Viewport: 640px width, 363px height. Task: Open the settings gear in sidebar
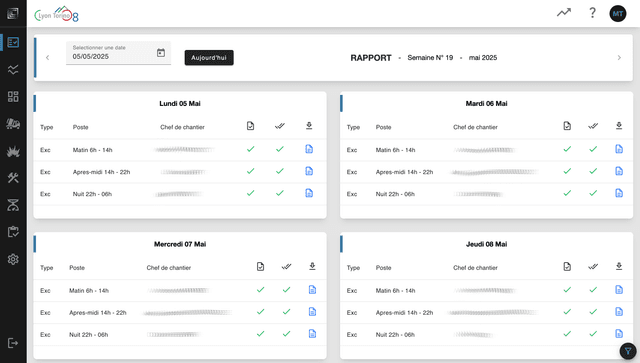pos(13,259)
